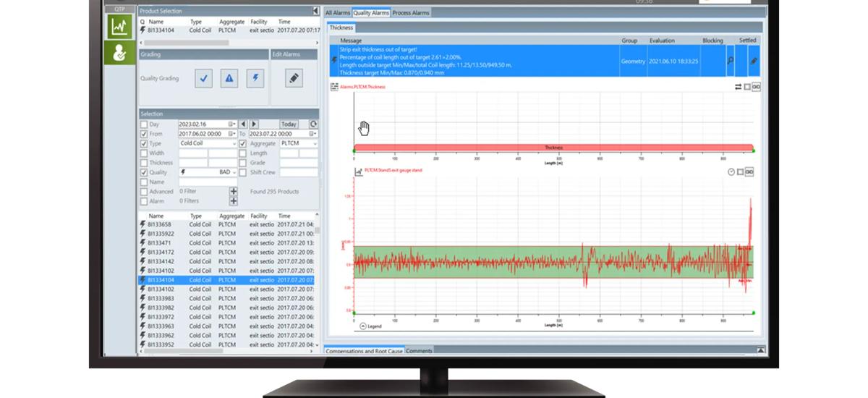Go to previous day arrow

pos(244,124)
